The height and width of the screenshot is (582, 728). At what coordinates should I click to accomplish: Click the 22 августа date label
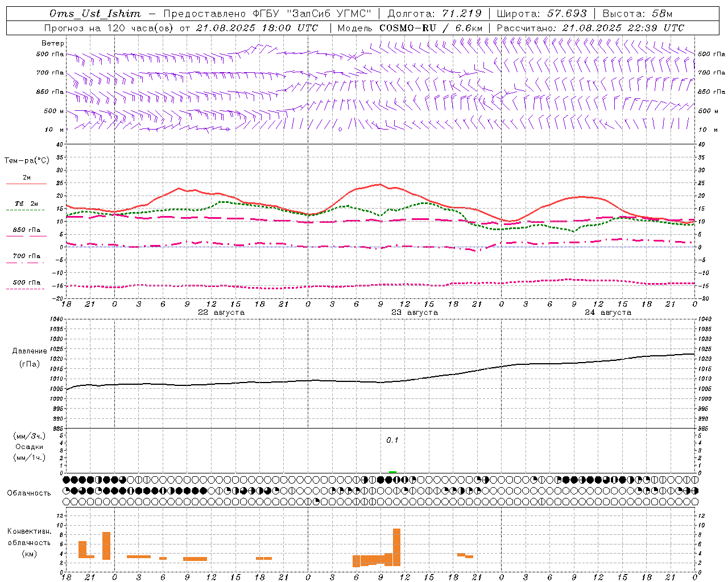tap(221, 313)
